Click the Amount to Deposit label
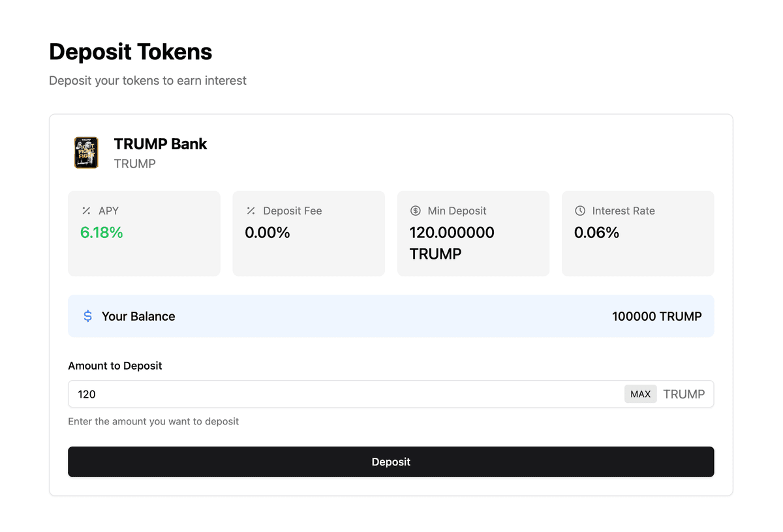783x532 pixels. pyautogui.click(x=115, y=366)
